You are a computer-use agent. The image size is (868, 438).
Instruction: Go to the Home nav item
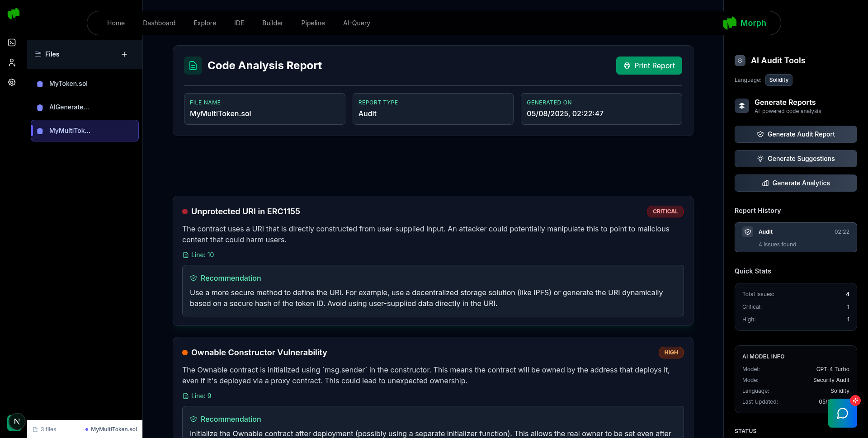[116, 23]
